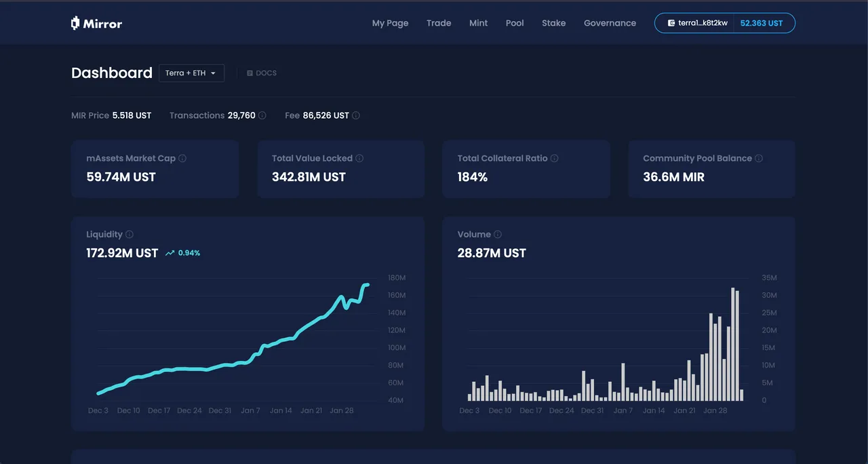Click info icon beside Total Collateral Ratio

pyautogui.click(x=554, y=158)
